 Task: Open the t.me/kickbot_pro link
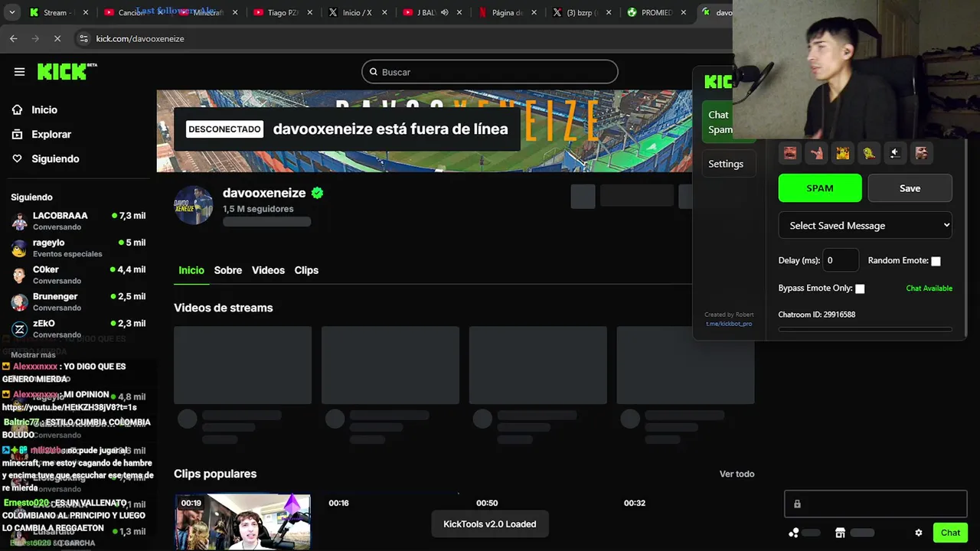[x=729, y=324]
